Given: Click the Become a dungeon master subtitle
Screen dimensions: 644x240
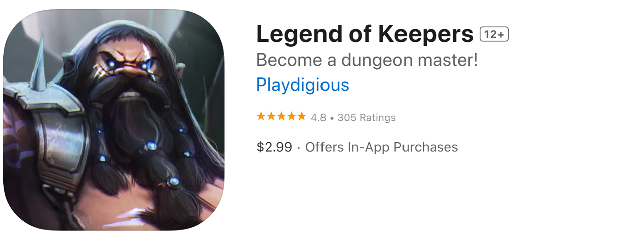Looking at the screenshot, I should 367,61.
